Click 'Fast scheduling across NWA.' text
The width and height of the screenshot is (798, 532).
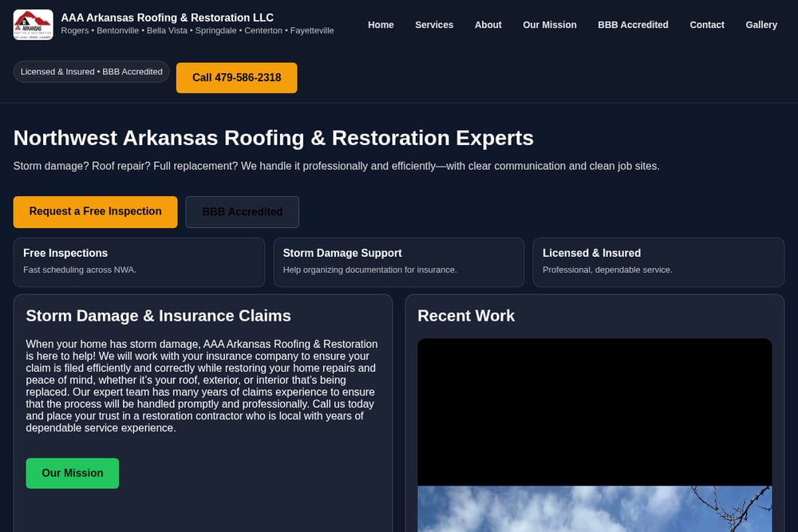tap(79, 270)
